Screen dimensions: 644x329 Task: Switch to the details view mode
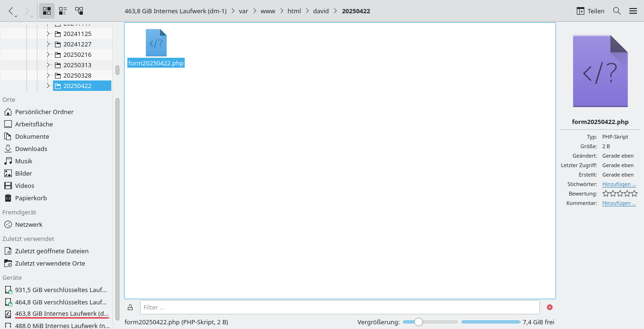click(x=63, y=10)
